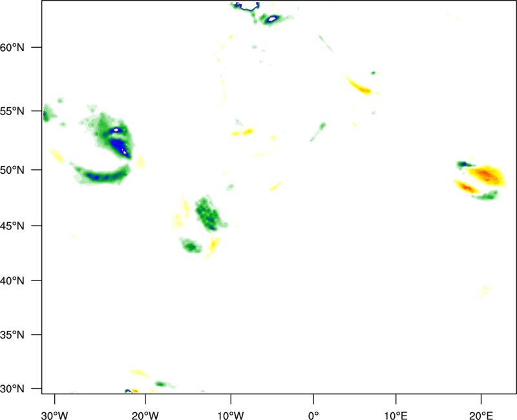
Task: Click the 20°E longitude label
Action: click(481, 415)
